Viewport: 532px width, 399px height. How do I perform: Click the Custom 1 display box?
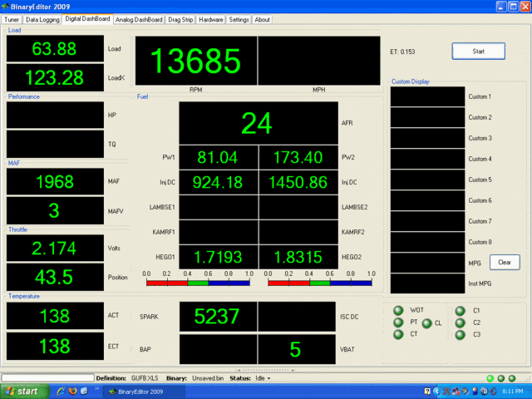(427, 96)
